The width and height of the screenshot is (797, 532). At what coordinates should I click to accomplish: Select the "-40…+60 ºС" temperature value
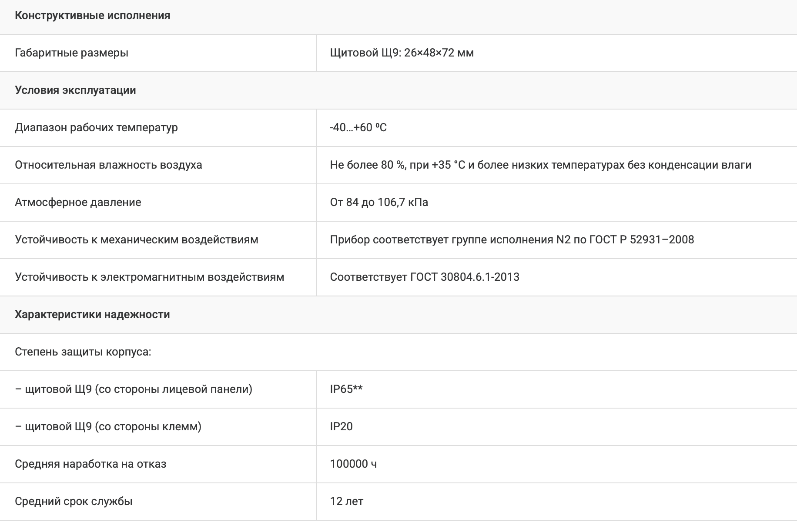[x=358, y=128]
